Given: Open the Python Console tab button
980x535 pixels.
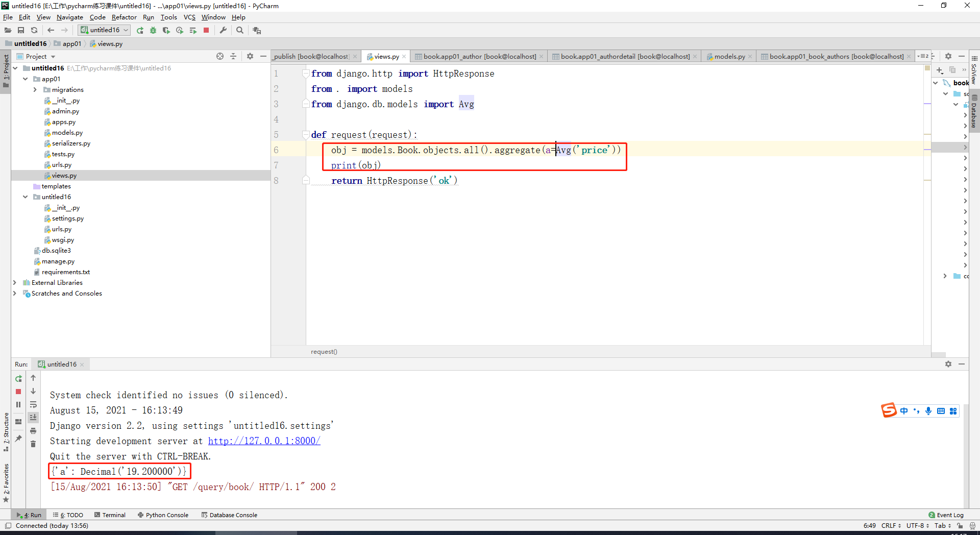Looking at the screenshot, I should tap(163, 515).
